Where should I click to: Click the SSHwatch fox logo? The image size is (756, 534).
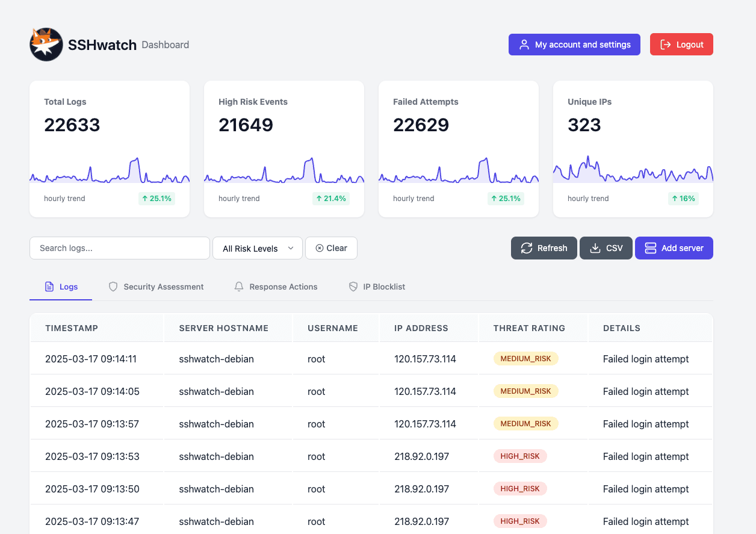tap(46, 45)
